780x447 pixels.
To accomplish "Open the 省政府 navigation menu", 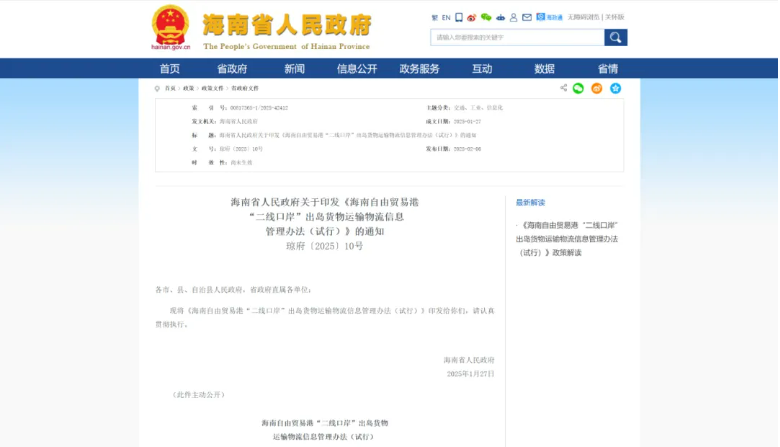I will click(232, 69).
